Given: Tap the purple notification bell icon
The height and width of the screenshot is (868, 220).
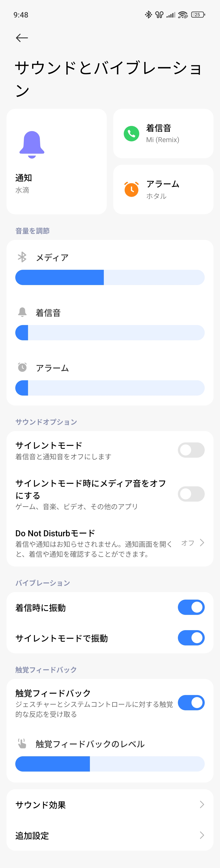Looking at the screenshot, I should click(32, 144).
